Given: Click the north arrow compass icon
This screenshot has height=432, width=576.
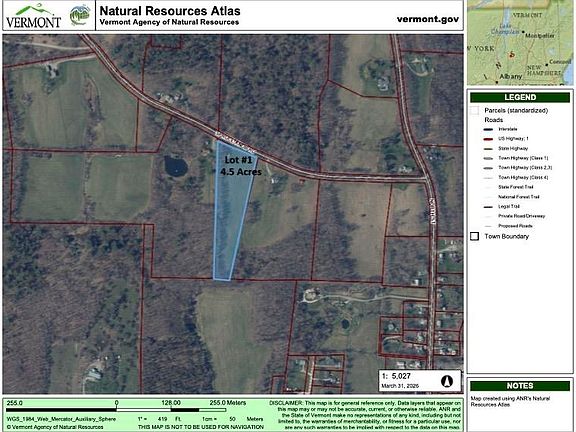Looking at the screenshot, I should coord(446,381).
